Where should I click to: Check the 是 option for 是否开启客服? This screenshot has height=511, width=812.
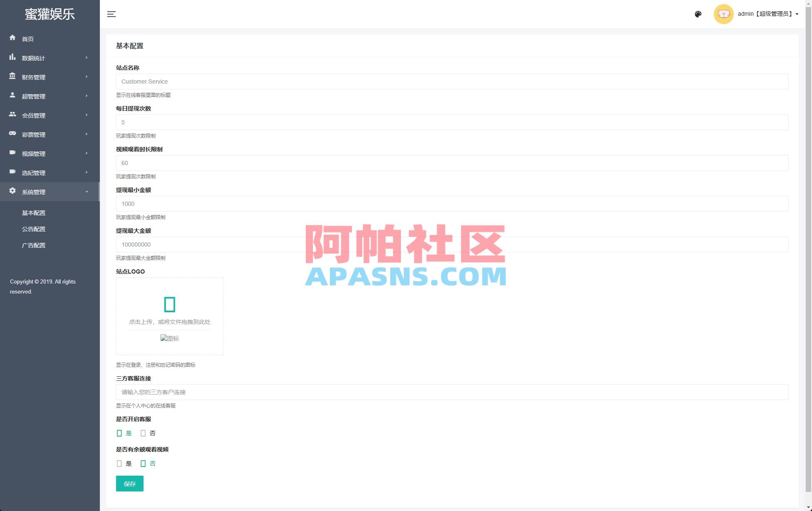pyautogui.click(x=119, y=433)
